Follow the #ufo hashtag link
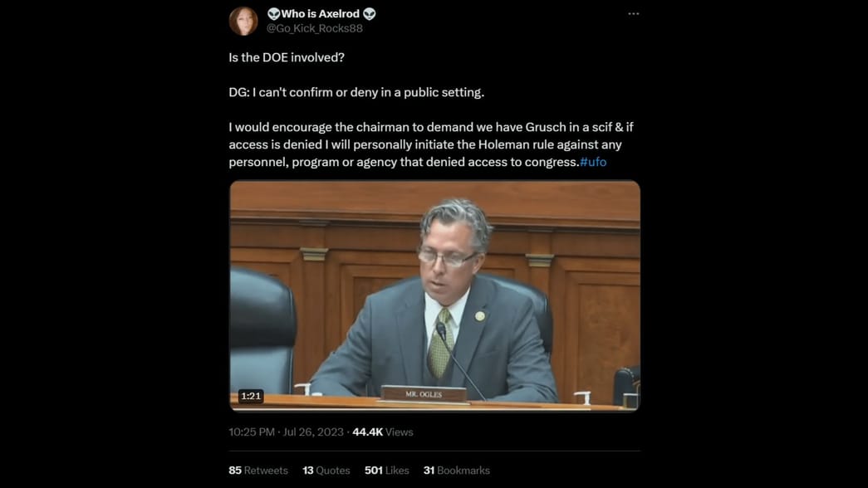The width and height of the screenshot is (868, 488). [593, 162]
